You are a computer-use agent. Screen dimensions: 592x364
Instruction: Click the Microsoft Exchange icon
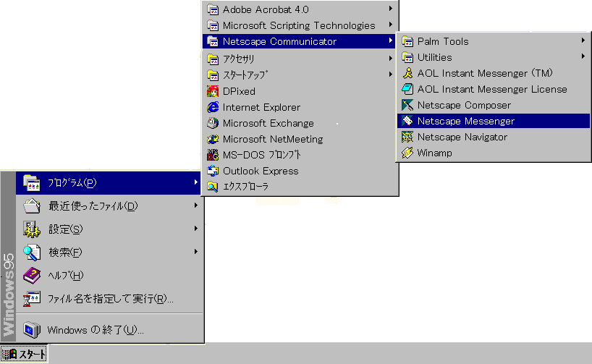point(213,123)
